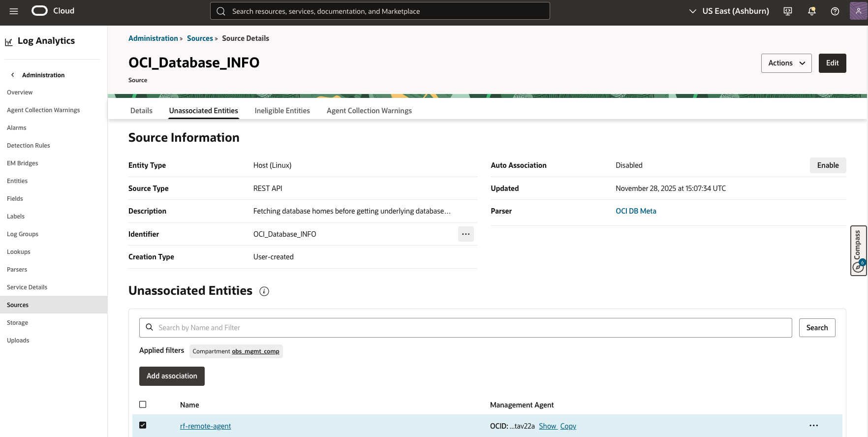The height and width of the screenshot is (437, 868).
Task: Click the Unassociated Entities info icon
Action: coord(264,291)
